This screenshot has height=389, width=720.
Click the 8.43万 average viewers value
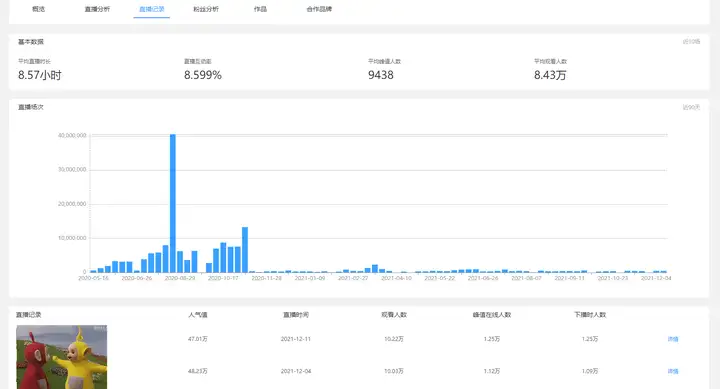[x=550, y=75]
